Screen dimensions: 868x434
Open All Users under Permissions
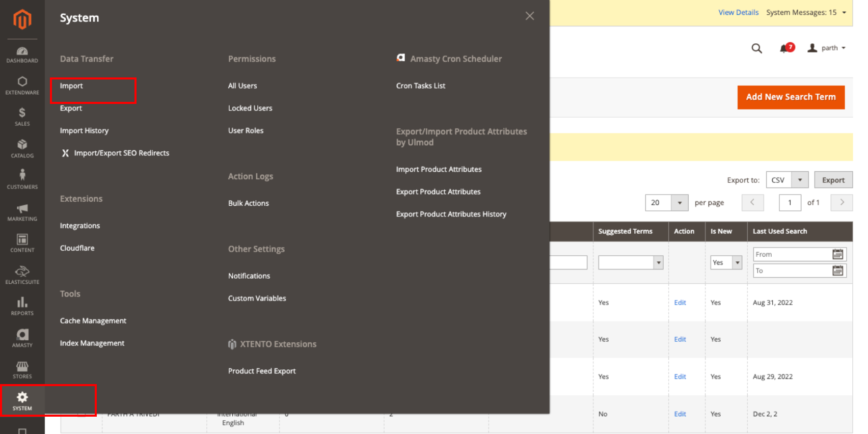[x=242, y=86]
